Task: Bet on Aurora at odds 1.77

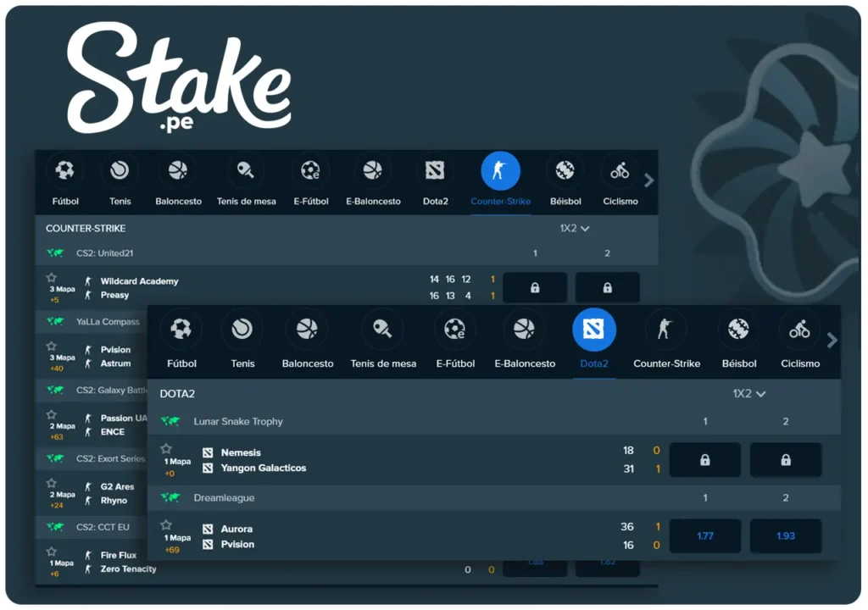Action: [704, 535]
